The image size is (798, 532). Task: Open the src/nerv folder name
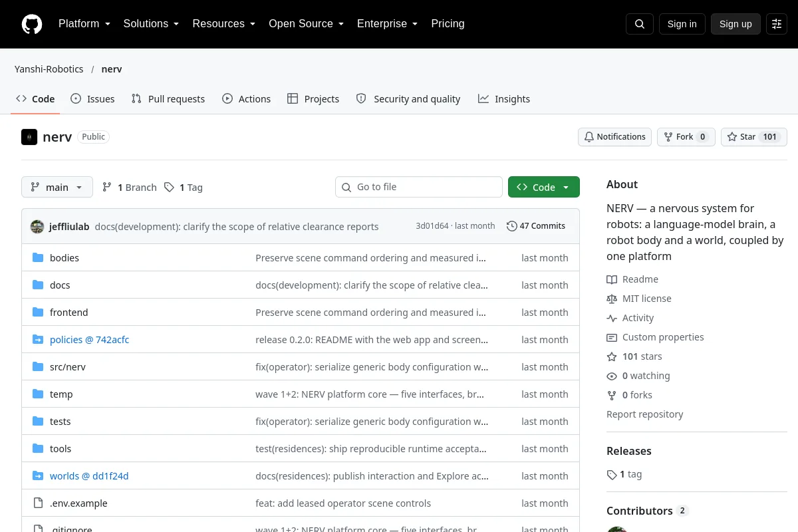click(68, 367)
